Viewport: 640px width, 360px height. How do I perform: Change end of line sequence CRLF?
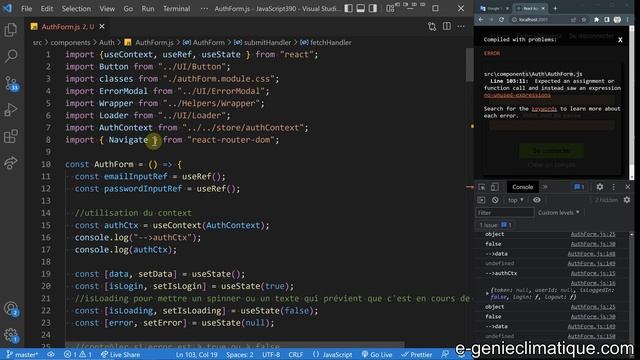click(296, 355)
